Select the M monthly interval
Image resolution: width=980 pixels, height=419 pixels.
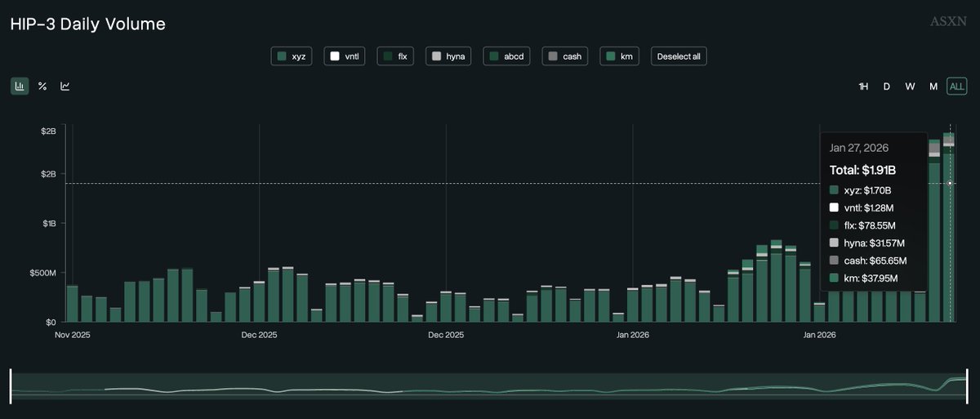(x=933, y=87)
